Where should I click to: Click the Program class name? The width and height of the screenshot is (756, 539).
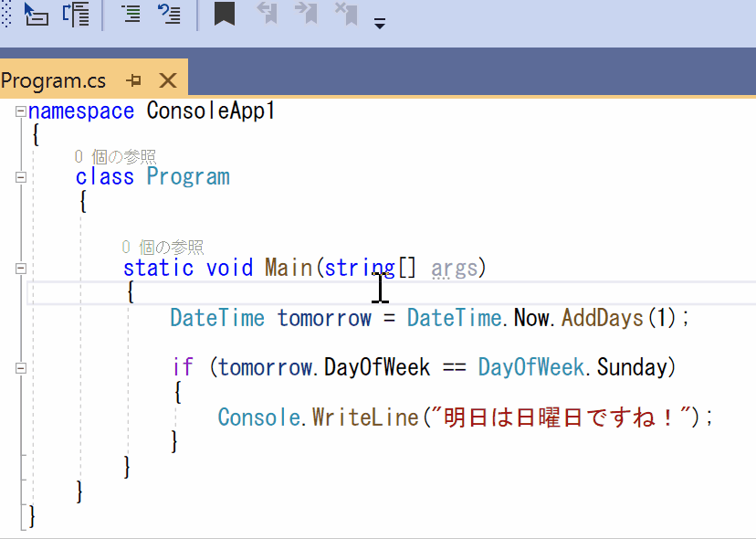click(x=188, y=177)
